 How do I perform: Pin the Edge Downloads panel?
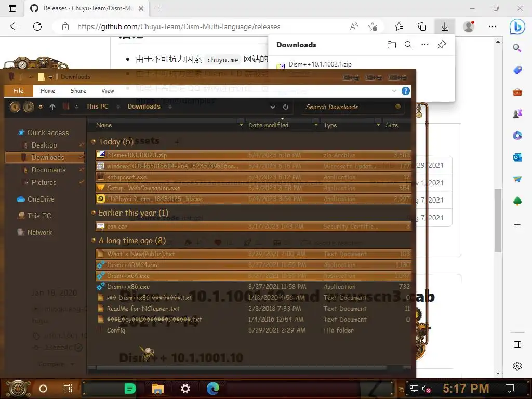pyautogui.click(x=442, y=45)
